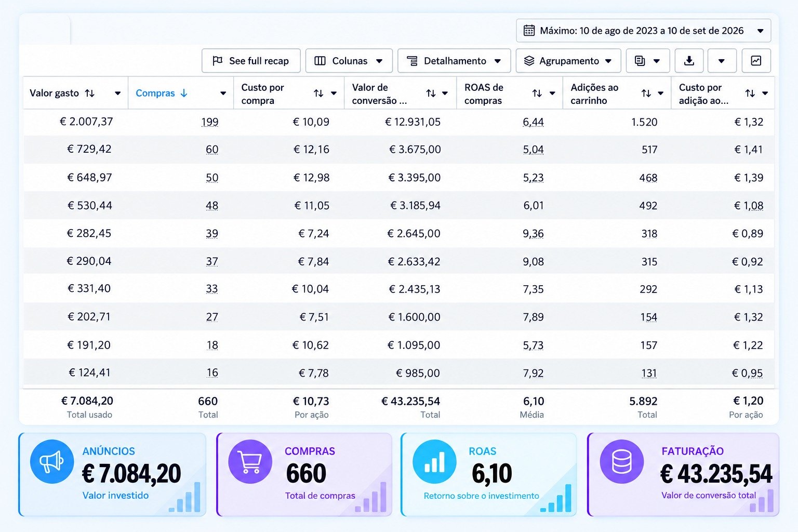Open the Detalhamento dropdown
The height and width of the screenshot is (532, 798).
pos(454,61)
